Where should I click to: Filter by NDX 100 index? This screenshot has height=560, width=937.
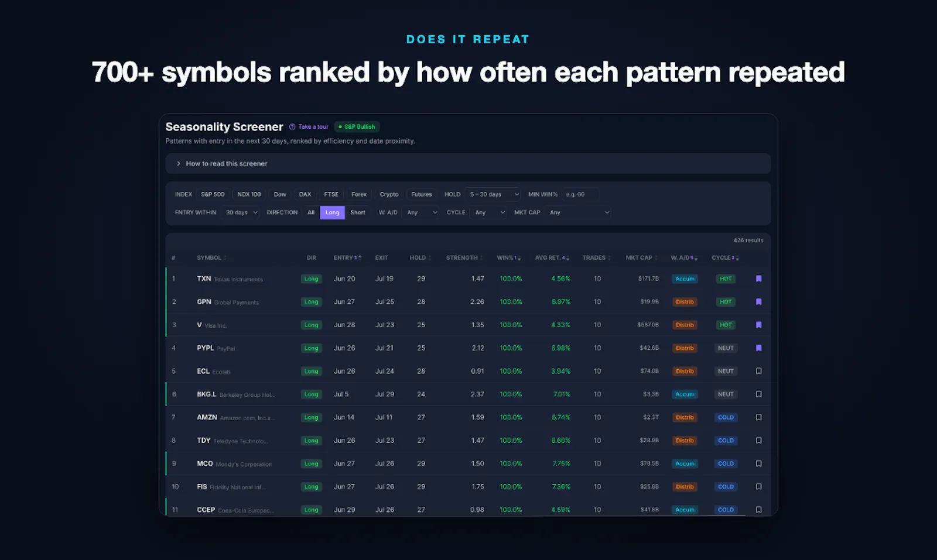(249, 194)
